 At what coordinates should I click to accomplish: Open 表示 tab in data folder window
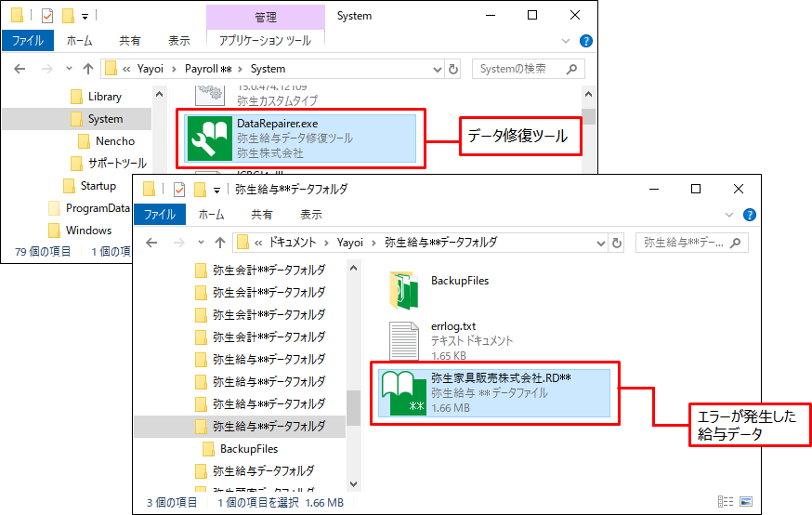311,214
